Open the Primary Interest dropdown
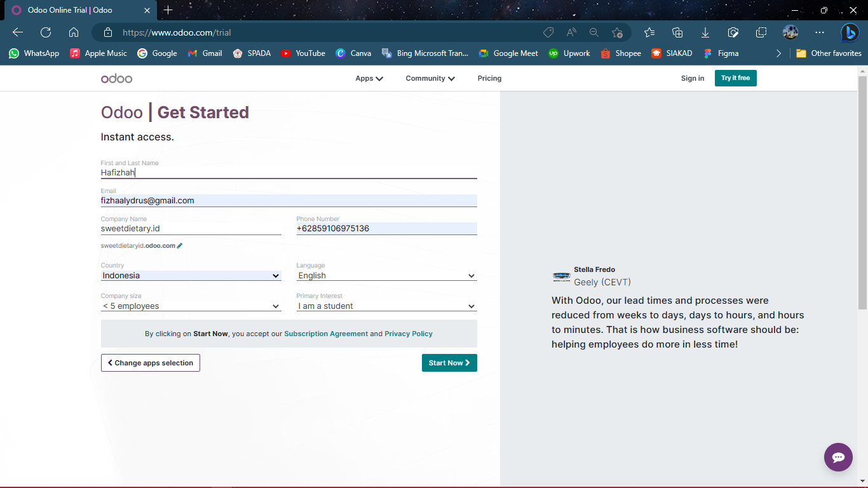 (386, 306)
